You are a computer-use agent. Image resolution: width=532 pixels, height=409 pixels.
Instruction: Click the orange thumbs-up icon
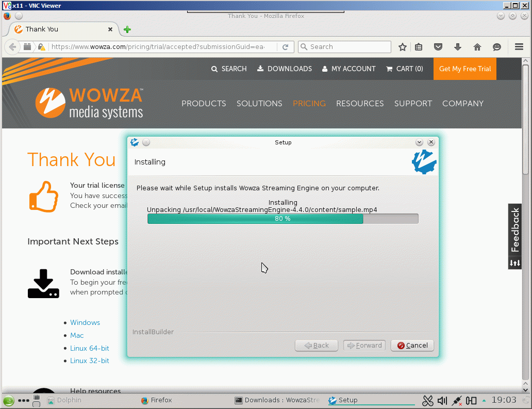44,197
